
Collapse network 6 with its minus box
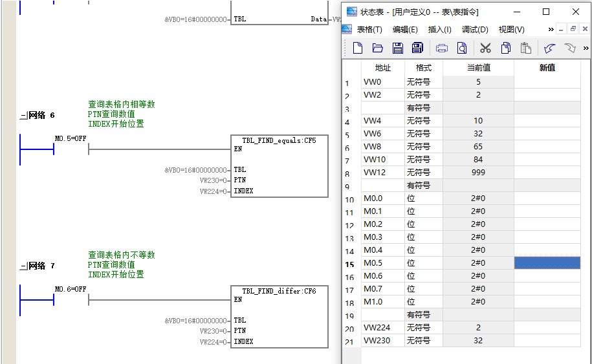pyautogui.click(x=24, y=116)
